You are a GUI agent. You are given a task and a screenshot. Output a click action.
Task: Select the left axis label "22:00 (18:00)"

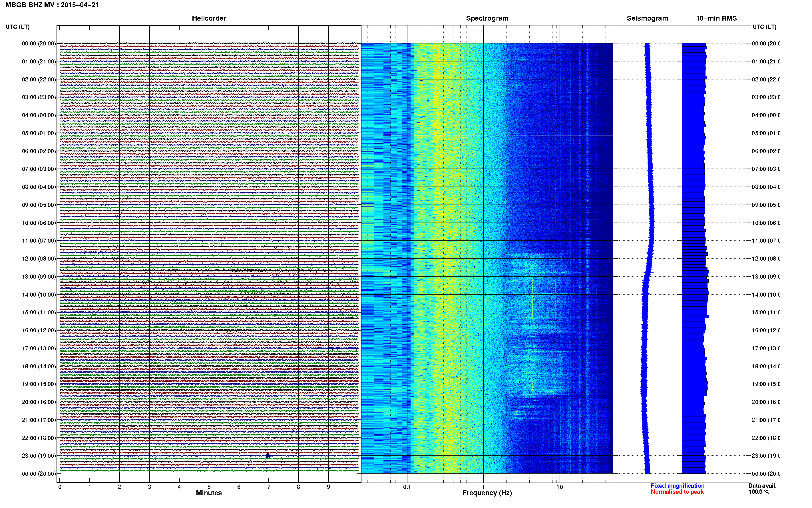(x=39, y=438)
